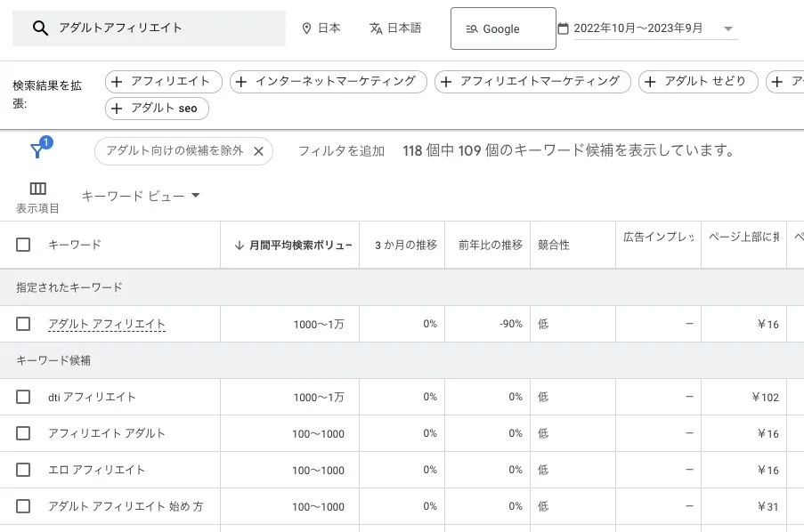Click the ページ上部 bid column header
The image size is (804, 532).
tap(743, 237)
